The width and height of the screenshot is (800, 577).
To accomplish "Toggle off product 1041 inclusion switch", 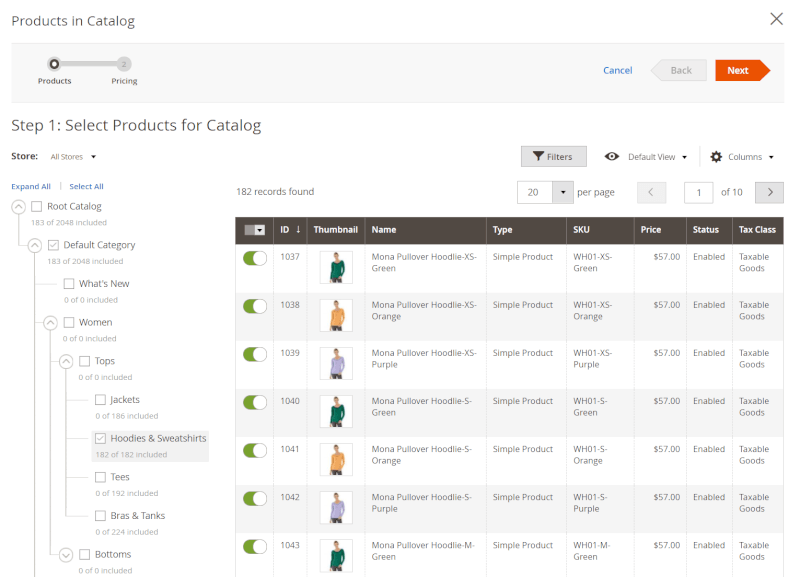I will (x=255, y=450).
